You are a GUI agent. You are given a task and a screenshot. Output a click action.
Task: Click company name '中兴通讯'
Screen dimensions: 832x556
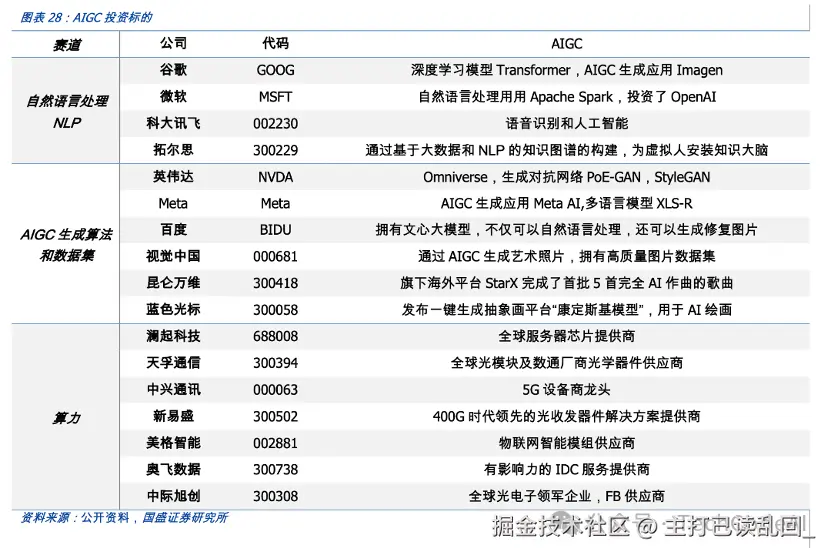click(x=174, y=389)
